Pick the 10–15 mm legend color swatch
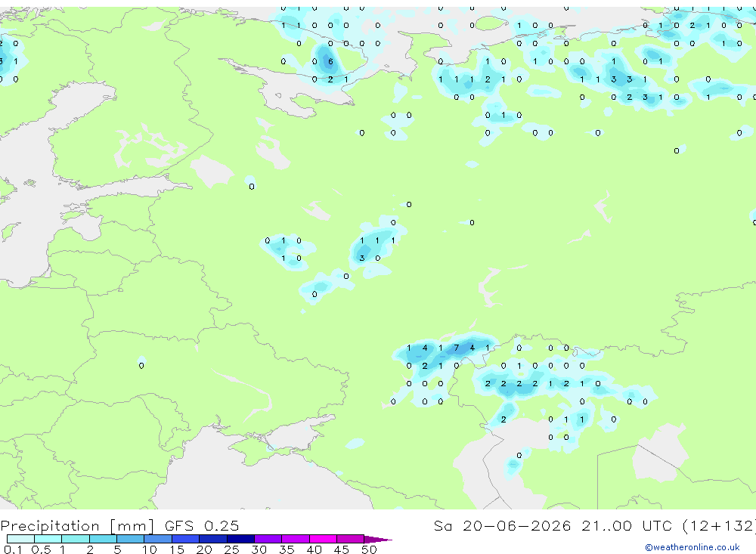This screenshot has height=554, width=756. click(158, 539)
